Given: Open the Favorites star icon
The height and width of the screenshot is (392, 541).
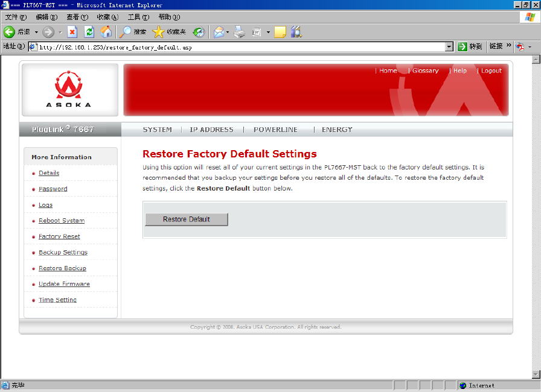Looking at the screenshot, I should pyautogui.click(x=158, y=32).
